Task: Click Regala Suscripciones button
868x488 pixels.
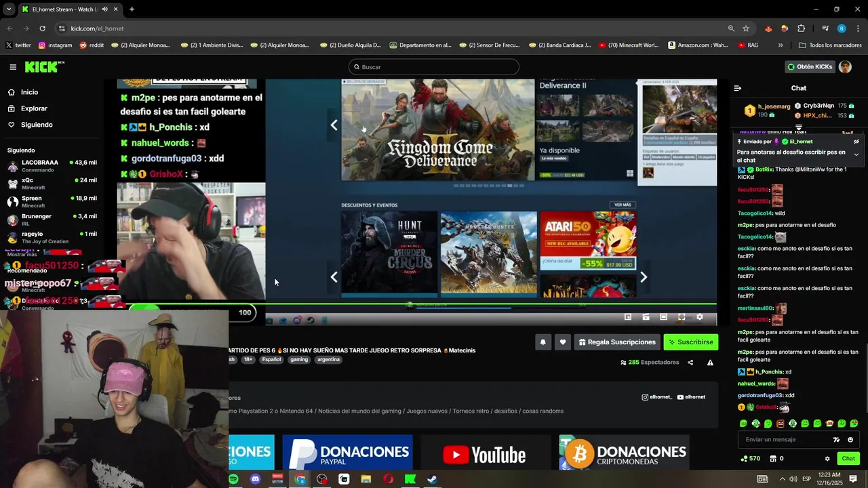Action: tap(616, 342)
